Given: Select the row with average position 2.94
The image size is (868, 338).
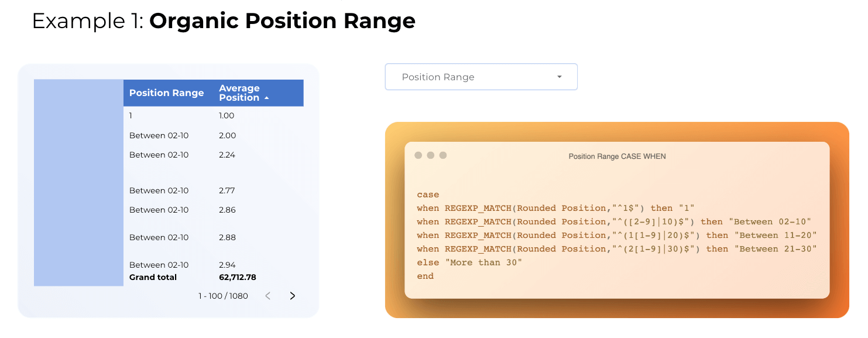Looking at the screenshot, I should coord(214,265).
